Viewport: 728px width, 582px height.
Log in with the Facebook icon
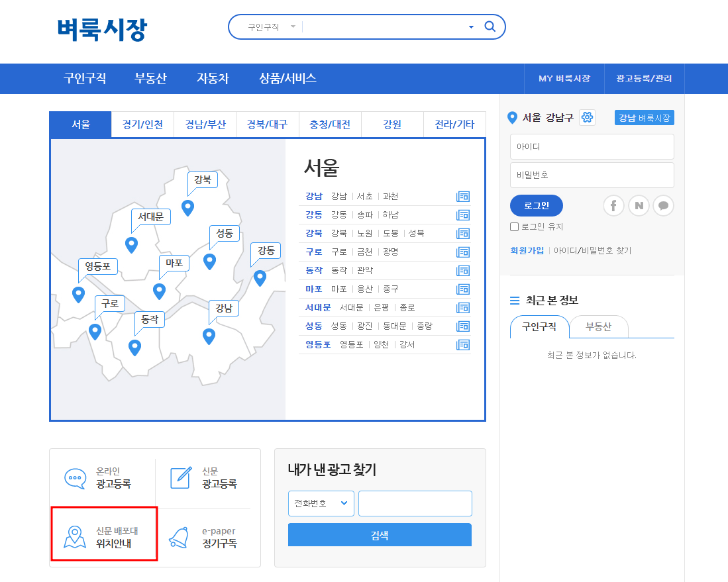click(613, 205)
